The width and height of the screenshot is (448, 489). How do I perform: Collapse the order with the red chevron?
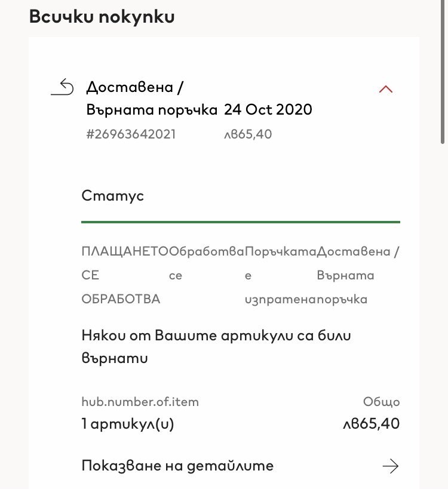[x=386, y=90]
